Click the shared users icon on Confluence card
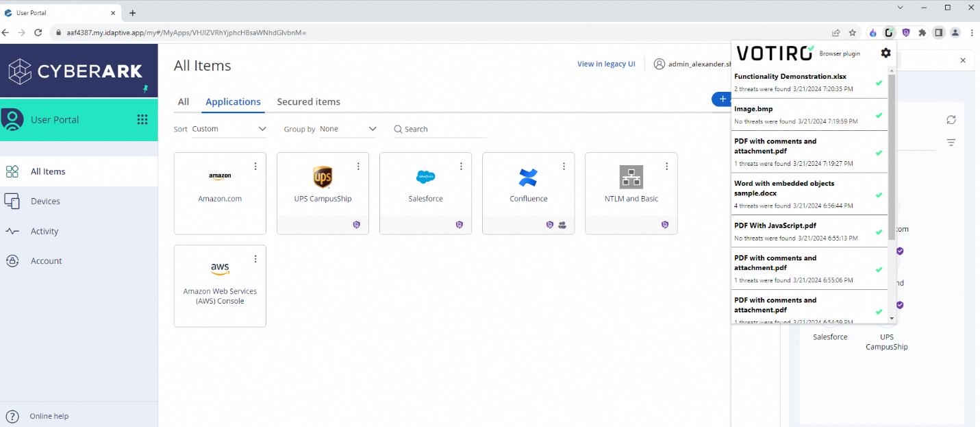 [x=562, y=225]
